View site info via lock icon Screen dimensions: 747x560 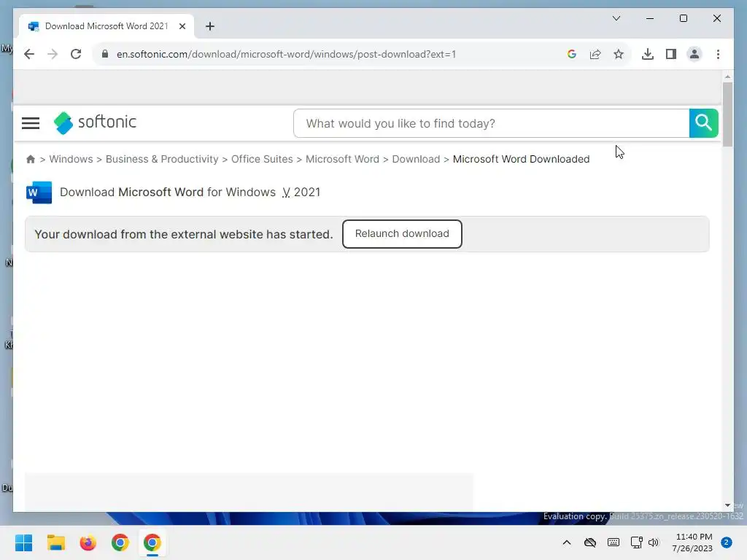[105, 54]
